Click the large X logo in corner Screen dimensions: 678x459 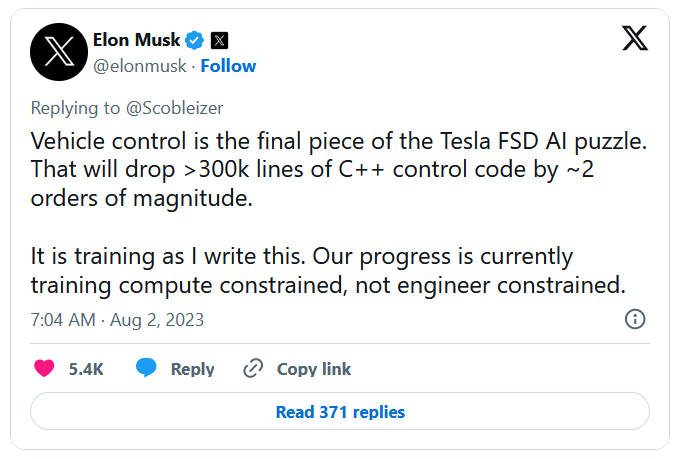(x=634, y=39)
